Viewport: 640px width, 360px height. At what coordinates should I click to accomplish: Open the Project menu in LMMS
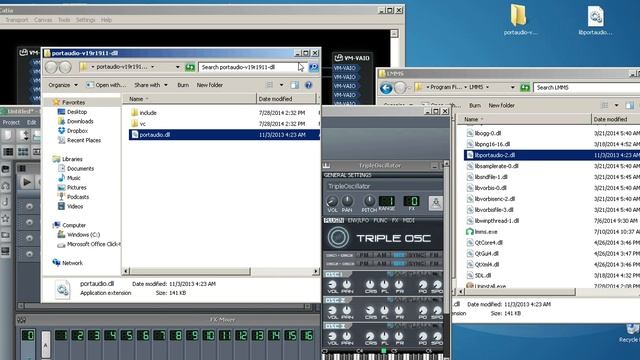(x=11, y=122)
